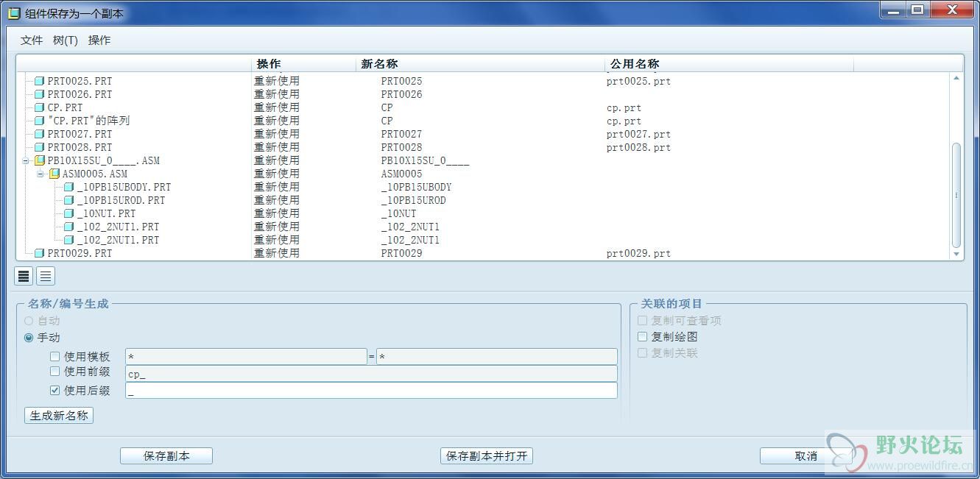Screen dimensions: 980x479
Task: Open the 树(T) menu
Action: (66, 40)
